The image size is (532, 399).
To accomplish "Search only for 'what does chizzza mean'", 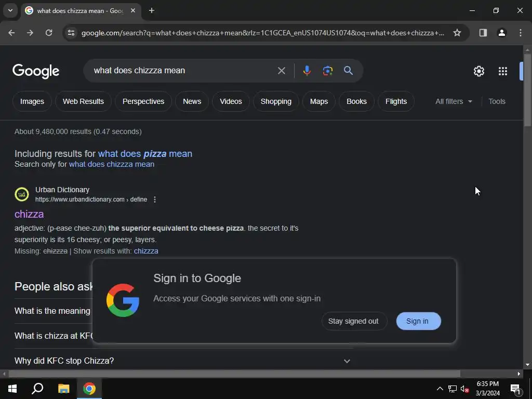I will (112, 164).
